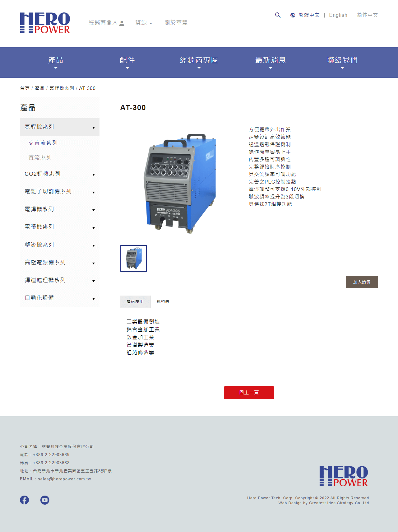
Task: Click the fax number +886-2-22983668
Action: (x=51, y=463)
